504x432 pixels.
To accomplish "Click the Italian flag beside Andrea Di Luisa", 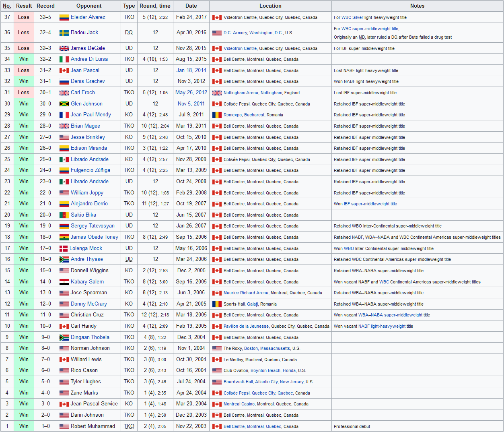I will [64, 59].
